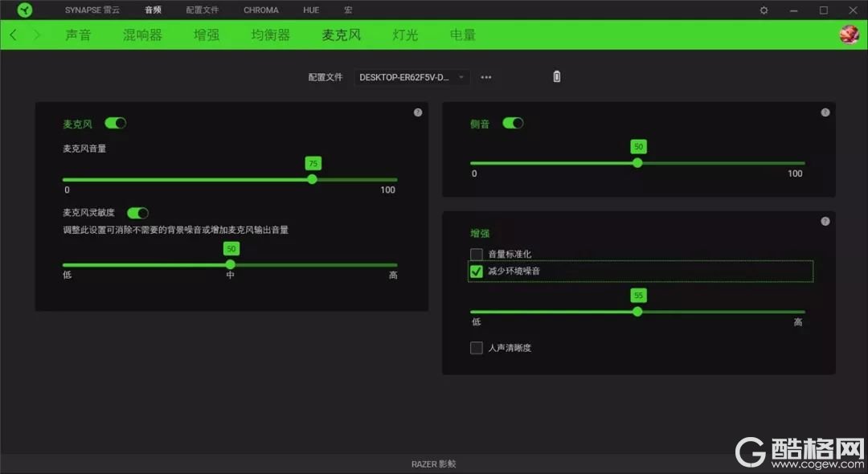Show help for the 麦克风 panel
Image resolution: width=868 pixels, height=474 pixels.
(x=418, y=112)
